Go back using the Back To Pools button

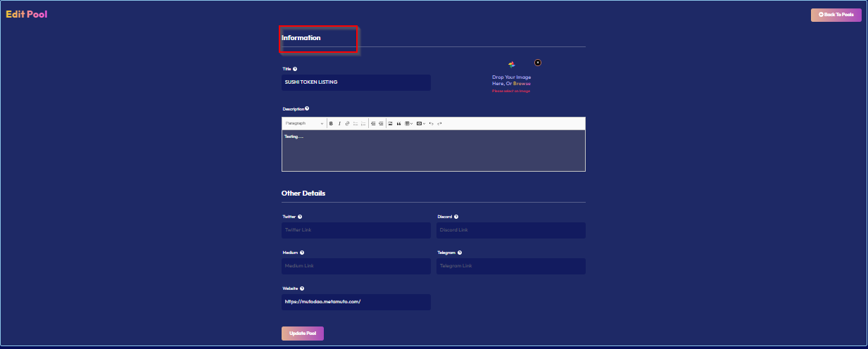click(x=836, y=15)
